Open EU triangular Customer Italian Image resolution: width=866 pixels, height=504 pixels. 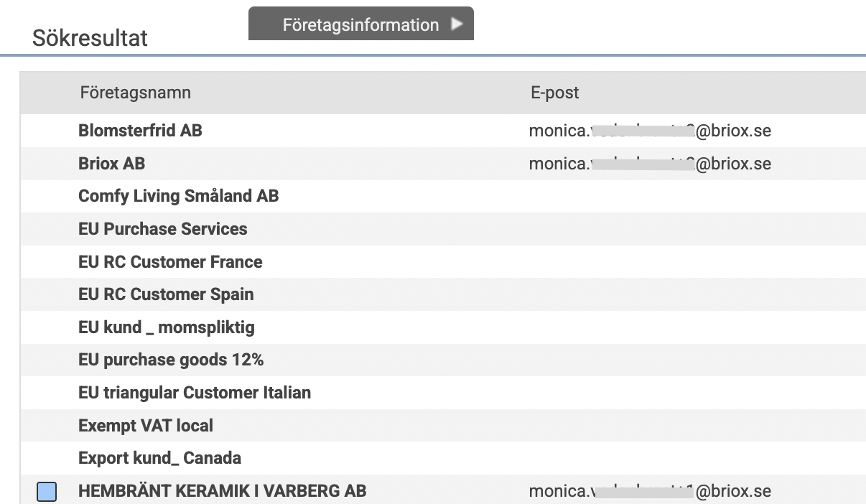(194, 393)
